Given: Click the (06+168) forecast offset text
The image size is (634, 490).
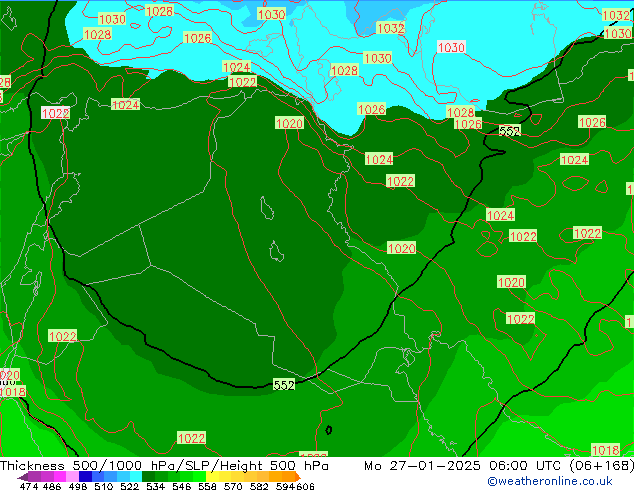Looking at the screenshot, I should [x=602, y=465].
